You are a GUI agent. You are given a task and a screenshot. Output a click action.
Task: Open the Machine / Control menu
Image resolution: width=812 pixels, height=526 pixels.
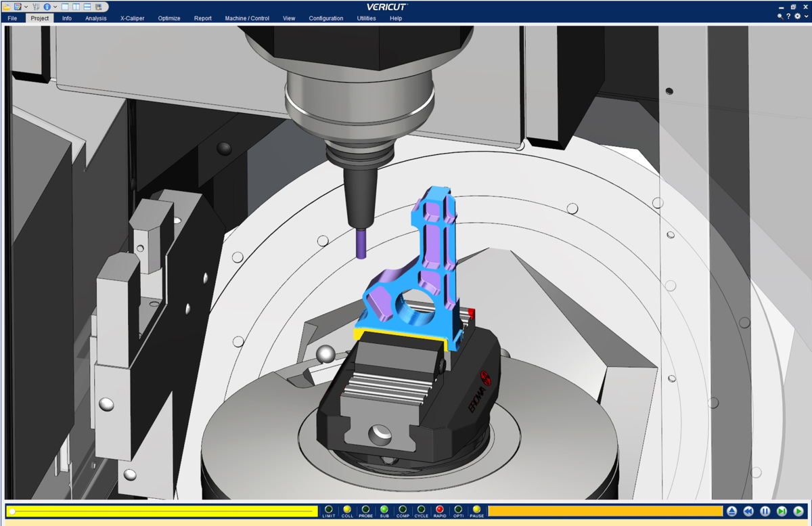[247, 18]
